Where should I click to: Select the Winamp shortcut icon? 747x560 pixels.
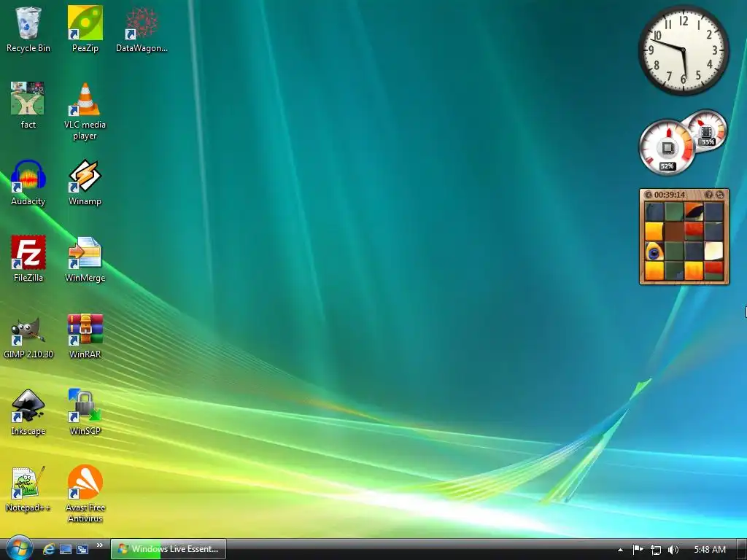pyautogui.click(x=85, y=183)
